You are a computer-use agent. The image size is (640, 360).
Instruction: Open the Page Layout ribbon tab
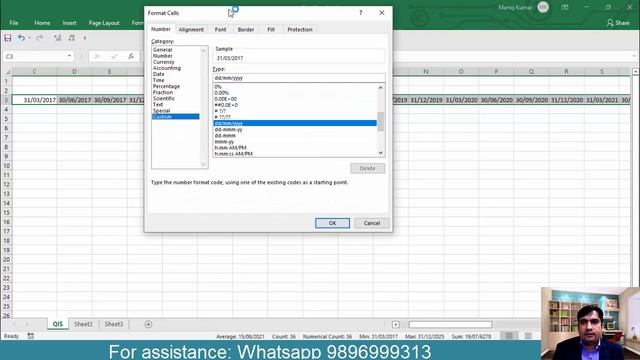coord(104,23)
